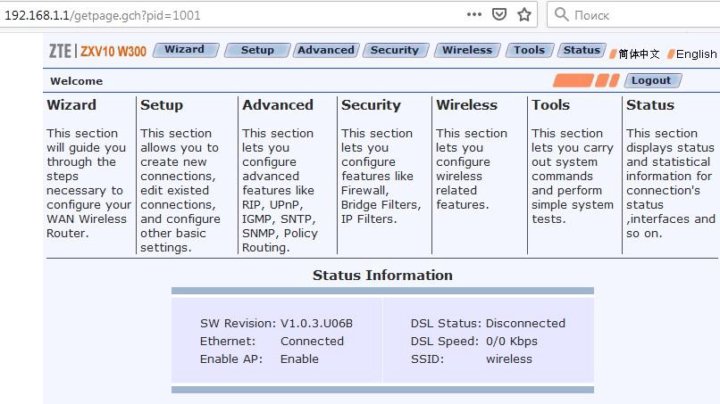
Task: Bookmark this page with the star icon
Action: click(524, 15)
